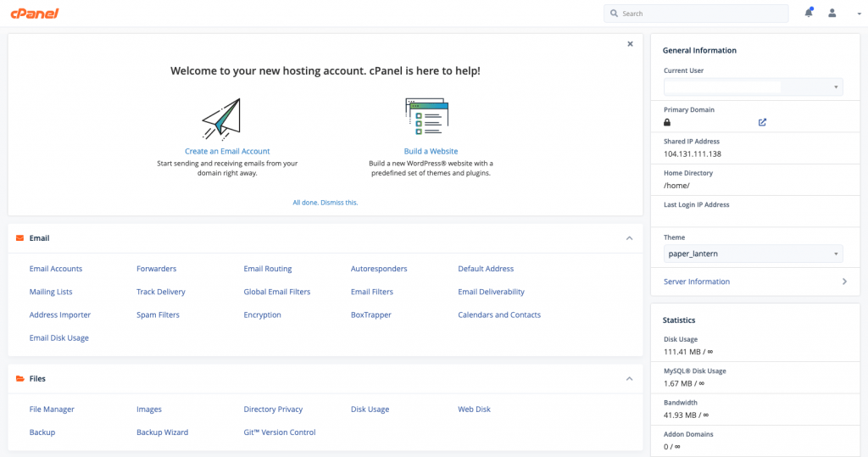This screenshot has width=868, height=457.
Task: Click the Files section folder icon
Action: coord(19,379)
